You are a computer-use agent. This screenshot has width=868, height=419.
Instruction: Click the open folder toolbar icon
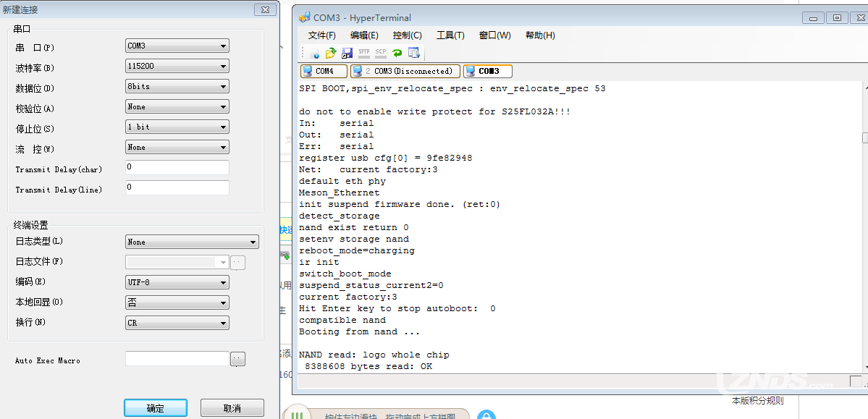coord(331,53)
